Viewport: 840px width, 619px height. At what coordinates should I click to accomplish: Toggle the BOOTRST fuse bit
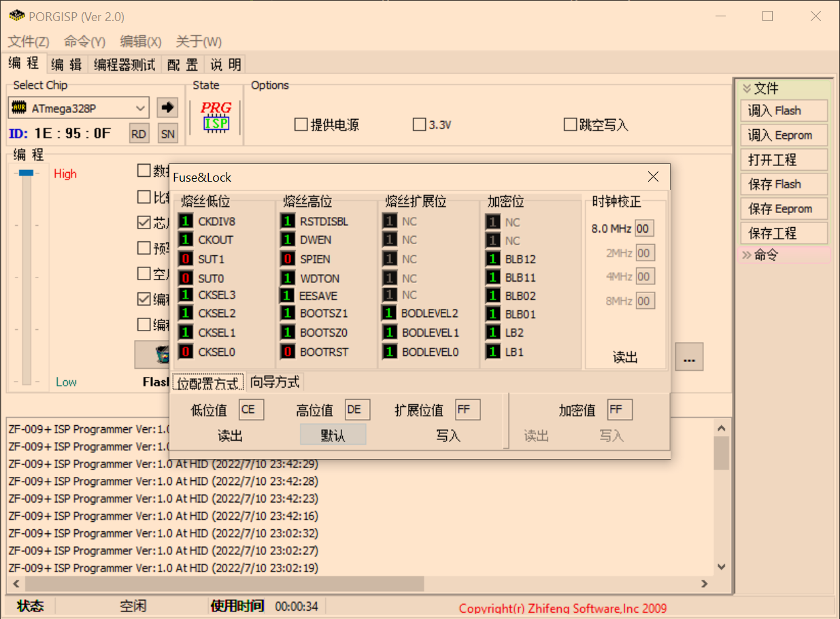pyautogui.click(x=288, y=352)
